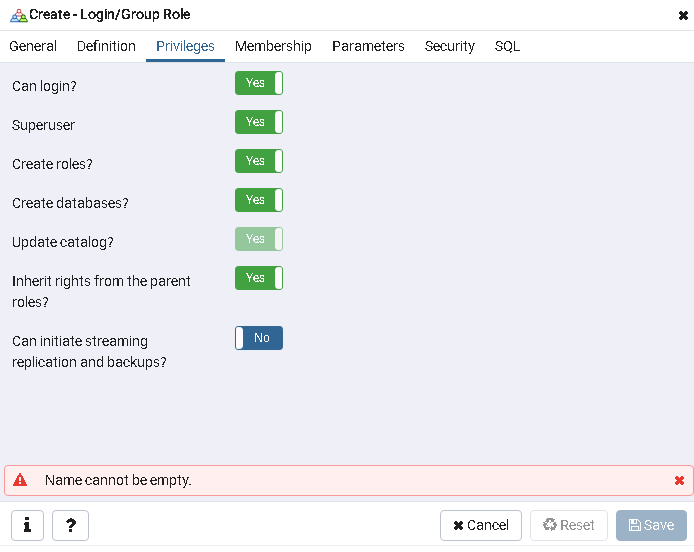Toggle the 'Can login?' switch
Image resolution: width=694 pixels, height=552 pixels.
[259, 83]
